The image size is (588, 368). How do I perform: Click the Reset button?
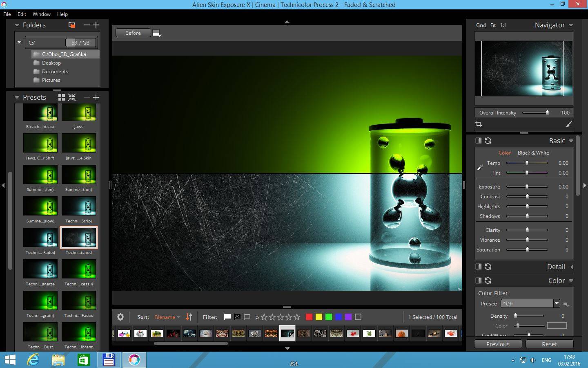[549, 344]
